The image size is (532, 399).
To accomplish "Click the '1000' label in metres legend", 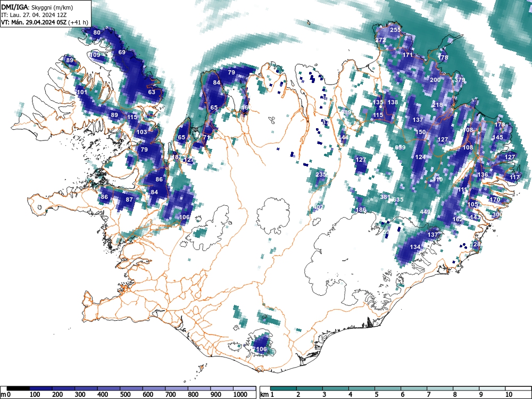I will tap(240, 395).
